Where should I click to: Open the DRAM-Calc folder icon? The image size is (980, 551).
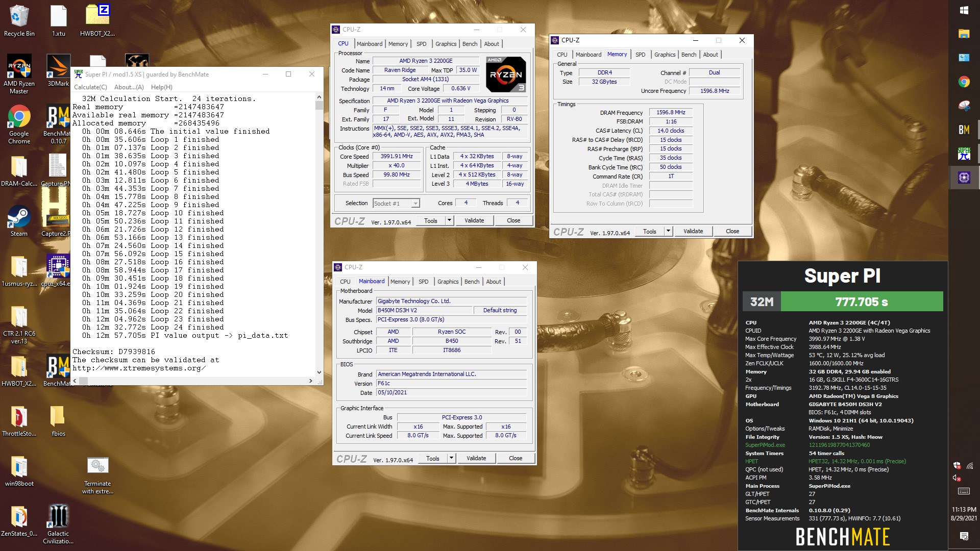click(x=19, y=171)
